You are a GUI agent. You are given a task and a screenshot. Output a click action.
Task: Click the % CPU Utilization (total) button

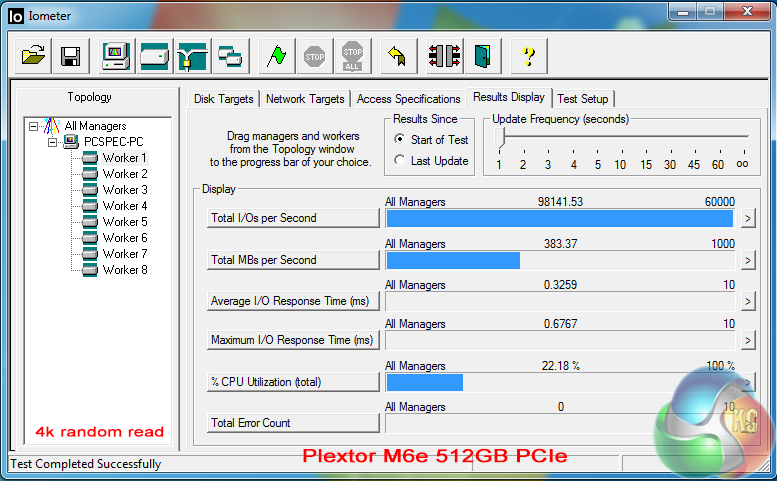[x=293, y=382]
